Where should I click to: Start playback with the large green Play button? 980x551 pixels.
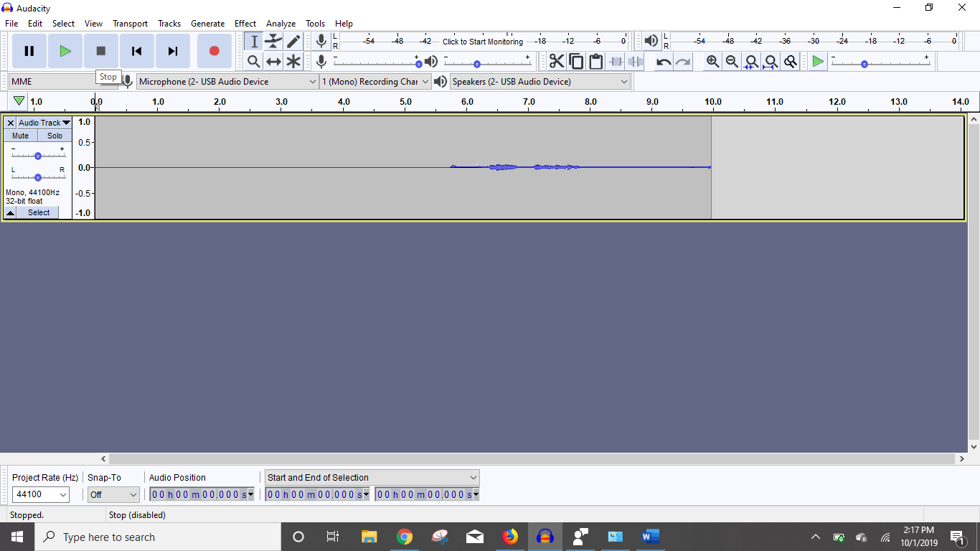click(65, 51)
